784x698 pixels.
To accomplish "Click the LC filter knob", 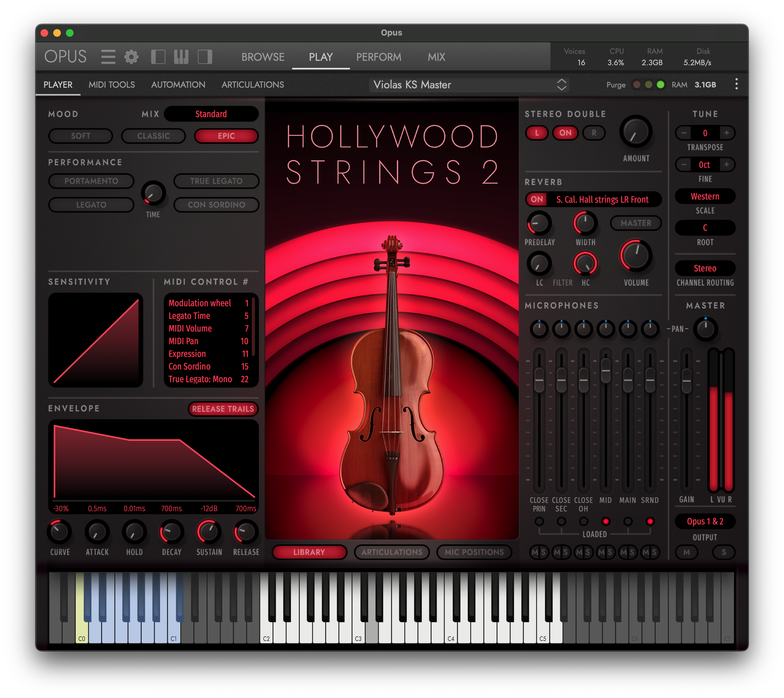I will click(x=539, y=263).
